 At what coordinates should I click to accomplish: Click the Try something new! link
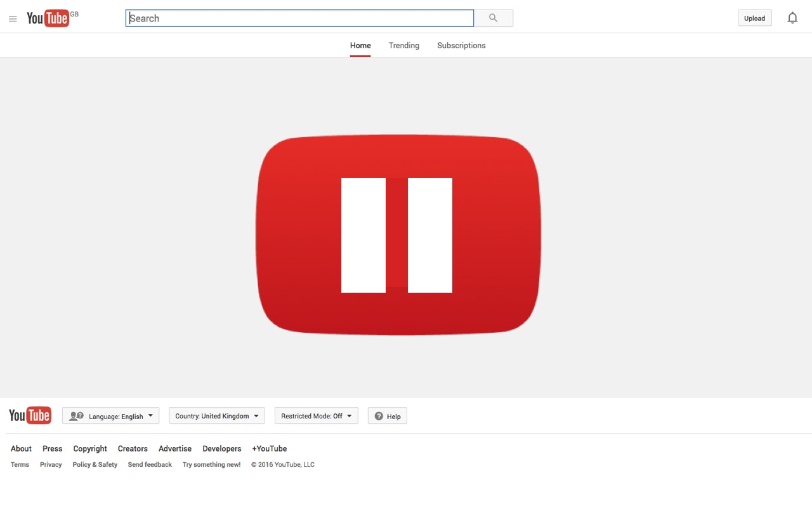(x=211, y=464)
